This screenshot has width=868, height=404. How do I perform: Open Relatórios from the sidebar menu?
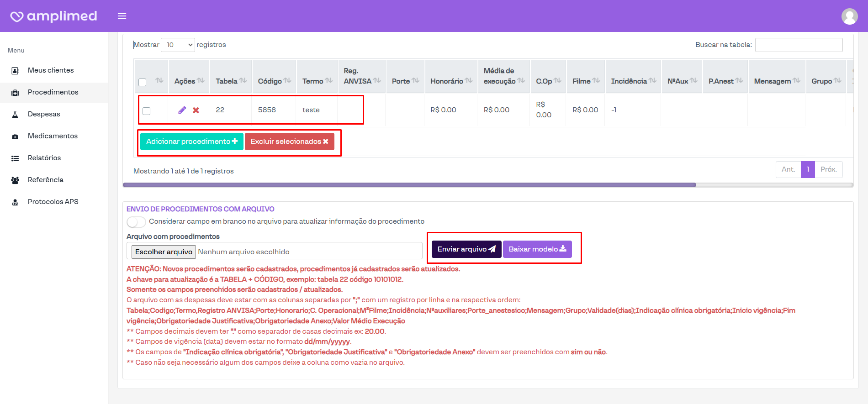click(44, 158)
